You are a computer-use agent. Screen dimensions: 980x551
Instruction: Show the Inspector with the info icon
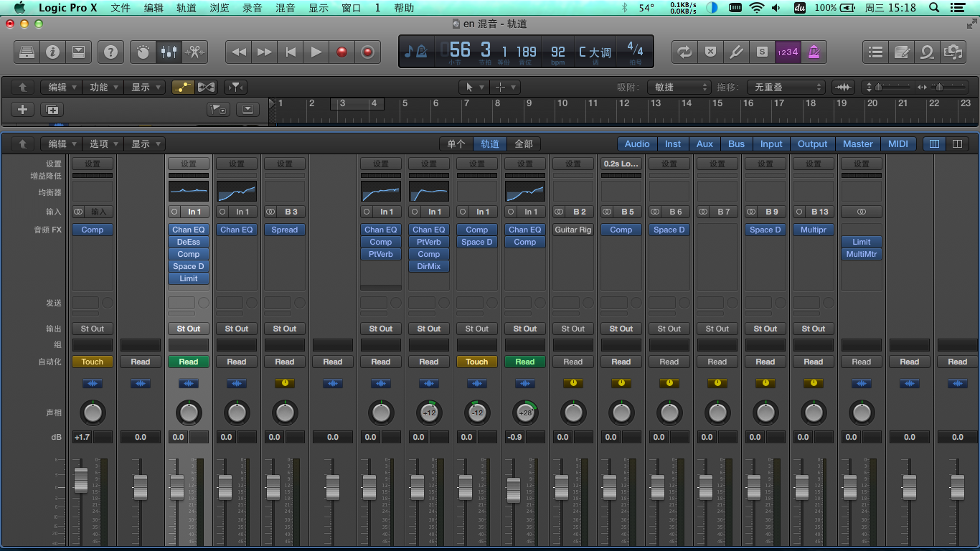(52, 52)
